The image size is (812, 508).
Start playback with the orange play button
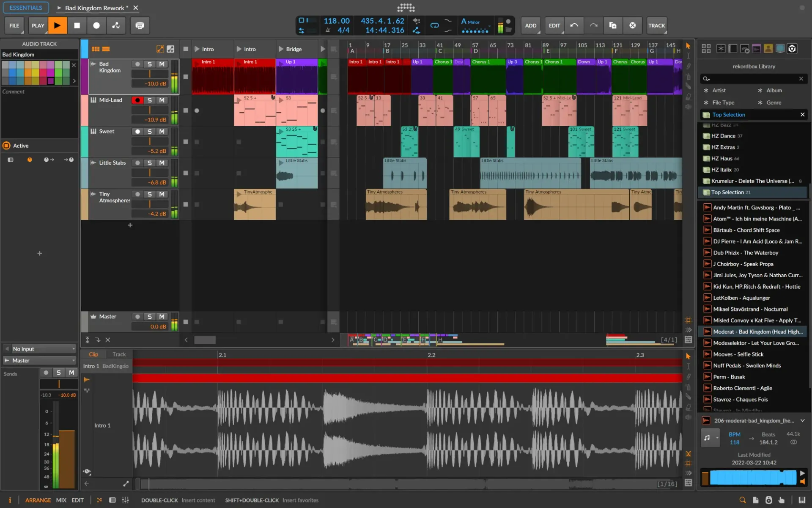[x=58, y=25]
